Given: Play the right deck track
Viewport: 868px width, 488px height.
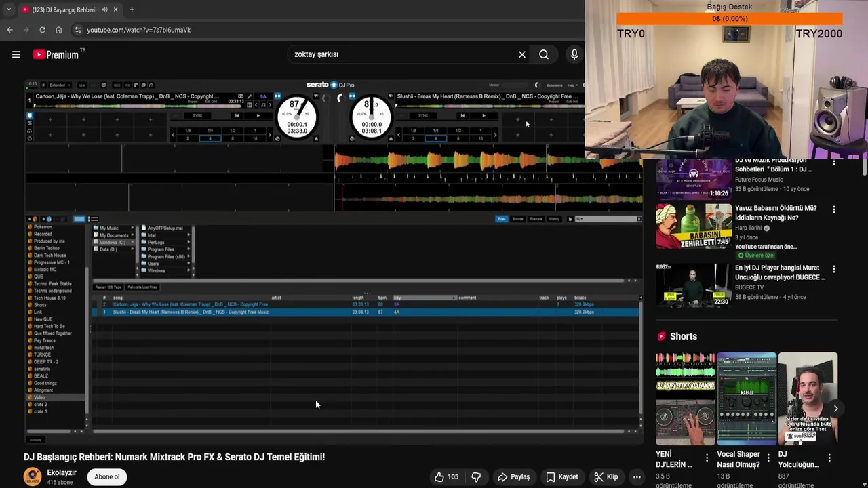Looking at the screenshot, I should click(x=484, y=115).
